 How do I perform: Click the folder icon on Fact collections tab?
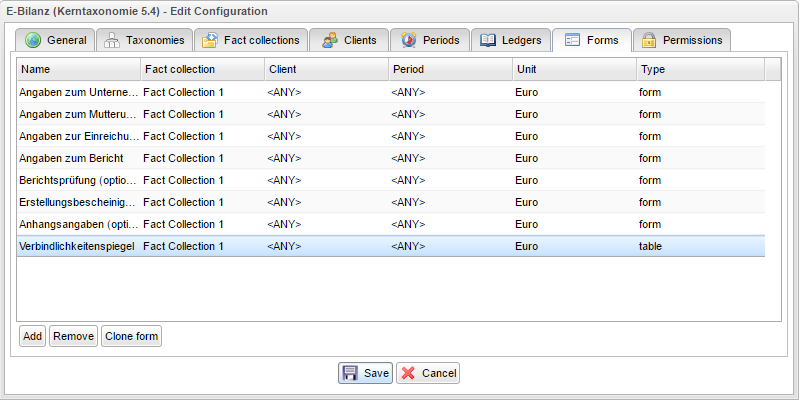click(x=210, y=40)
